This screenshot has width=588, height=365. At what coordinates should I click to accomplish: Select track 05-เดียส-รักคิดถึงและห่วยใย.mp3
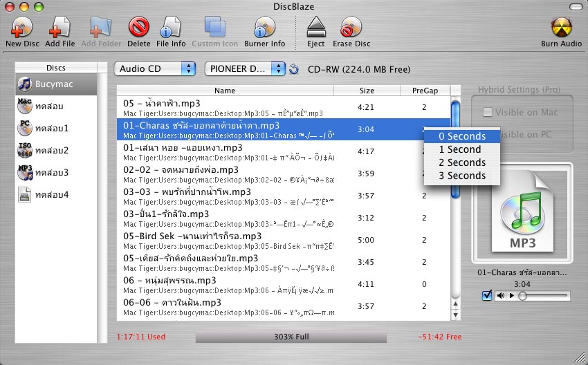[284, 262]
